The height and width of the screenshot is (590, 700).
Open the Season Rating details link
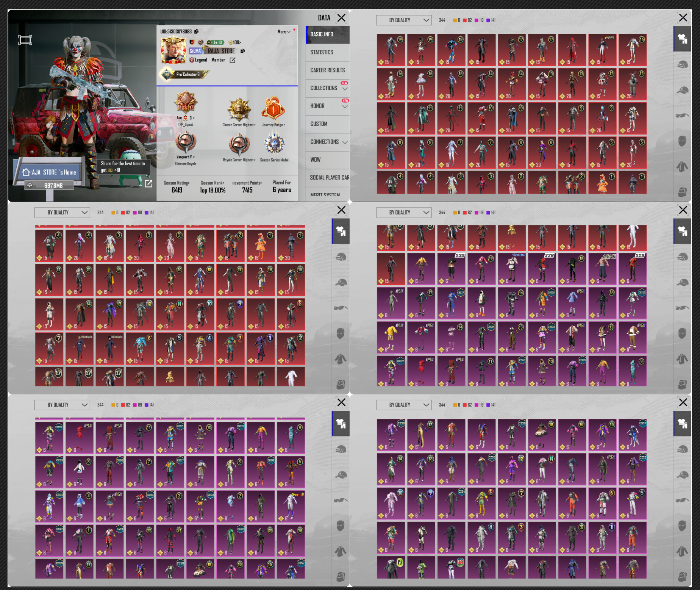pos(177,183)
